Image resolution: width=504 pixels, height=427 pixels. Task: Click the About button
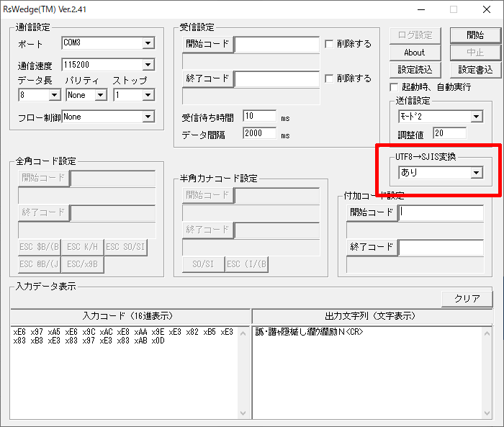415,53
